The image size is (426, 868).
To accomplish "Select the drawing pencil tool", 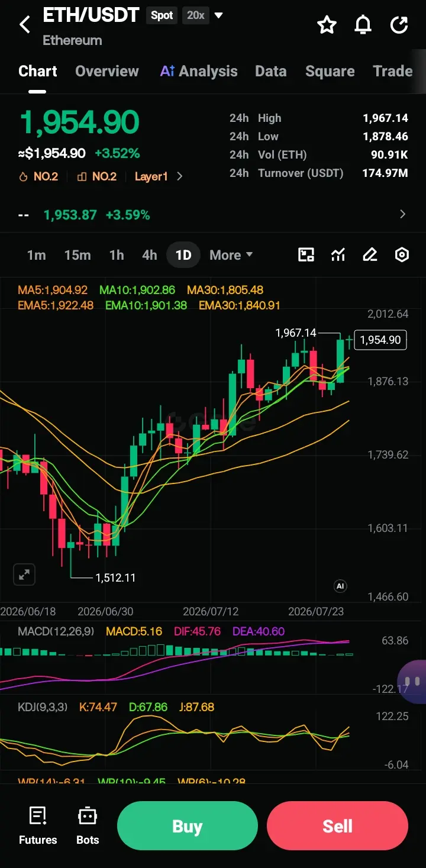I will (x=370, y=255).
